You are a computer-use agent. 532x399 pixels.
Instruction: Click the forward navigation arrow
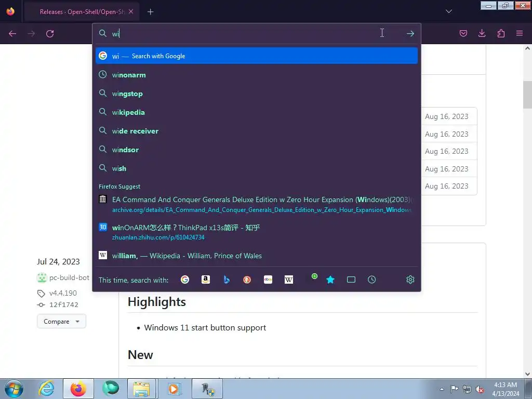pos(31,34)
